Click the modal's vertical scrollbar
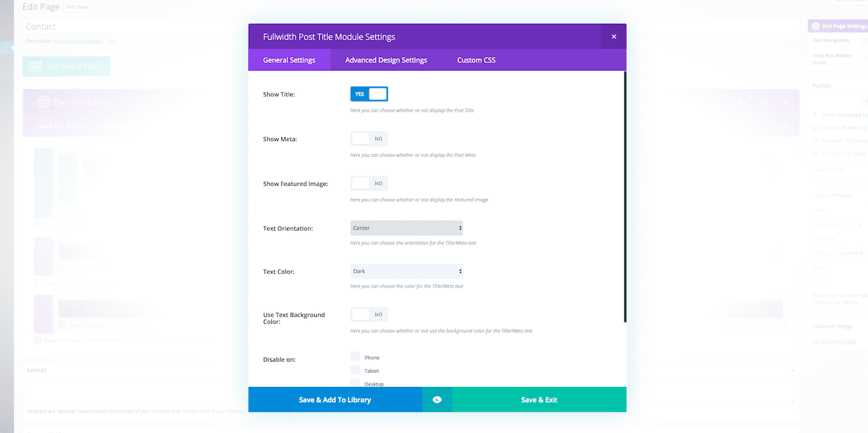868x433 pixels. pos(625,197)
